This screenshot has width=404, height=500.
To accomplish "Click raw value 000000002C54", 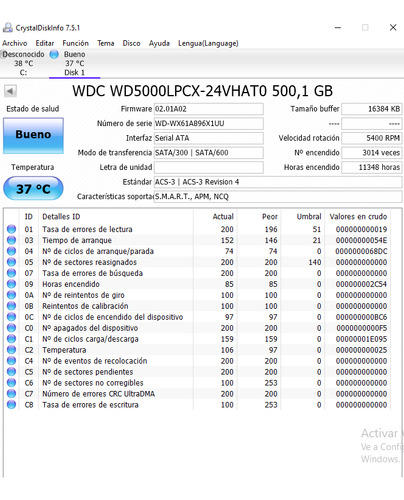I will tap(361, 284).
